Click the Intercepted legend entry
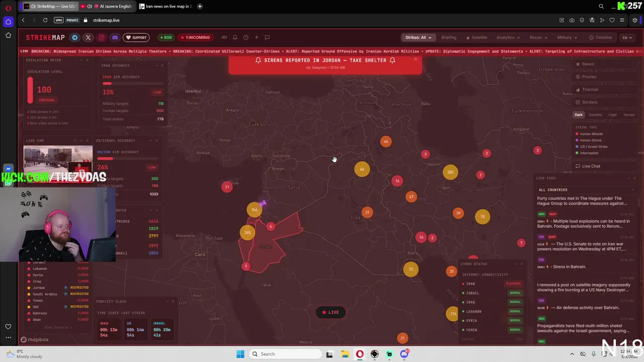Screen dimensions: 644x362 (x=587, y=153)
